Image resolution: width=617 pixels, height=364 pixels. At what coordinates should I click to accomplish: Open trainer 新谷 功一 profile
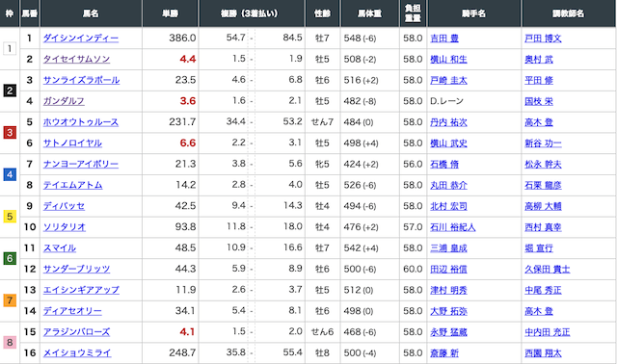543,143
